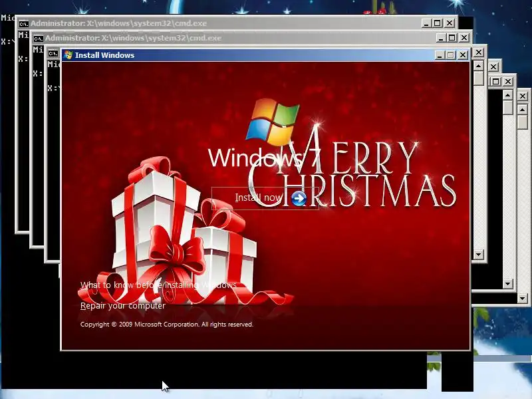
Task: Maximize the rearmost Administrator cmd.exe window
Action: 438,23
